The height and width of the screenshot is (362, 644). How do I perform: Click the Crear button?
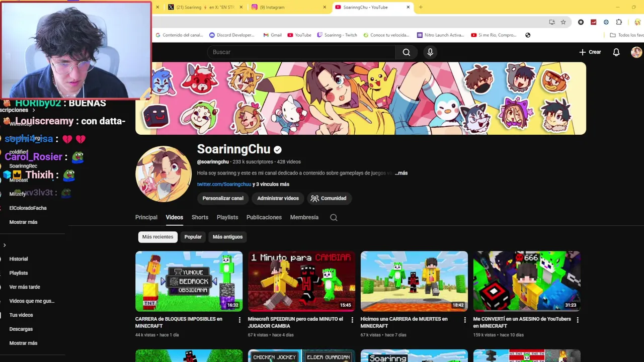590,52
